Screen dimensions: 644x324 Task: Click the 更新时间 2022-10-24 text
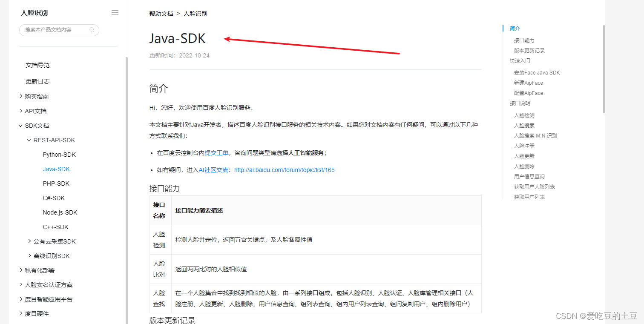(x=179, y=55)
